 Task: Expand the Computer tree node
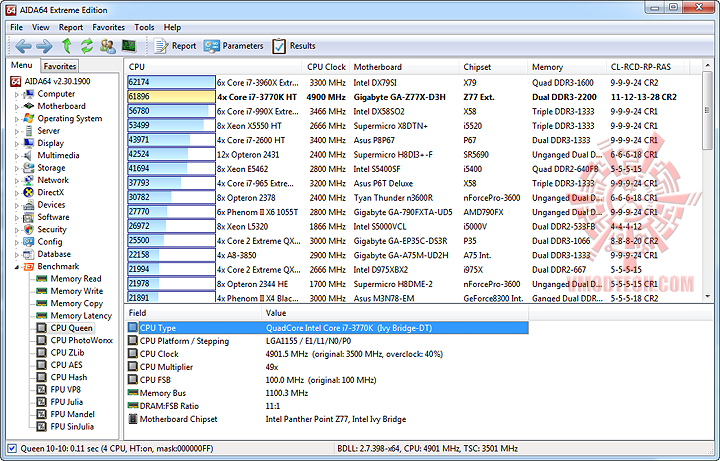click(17, 94)
